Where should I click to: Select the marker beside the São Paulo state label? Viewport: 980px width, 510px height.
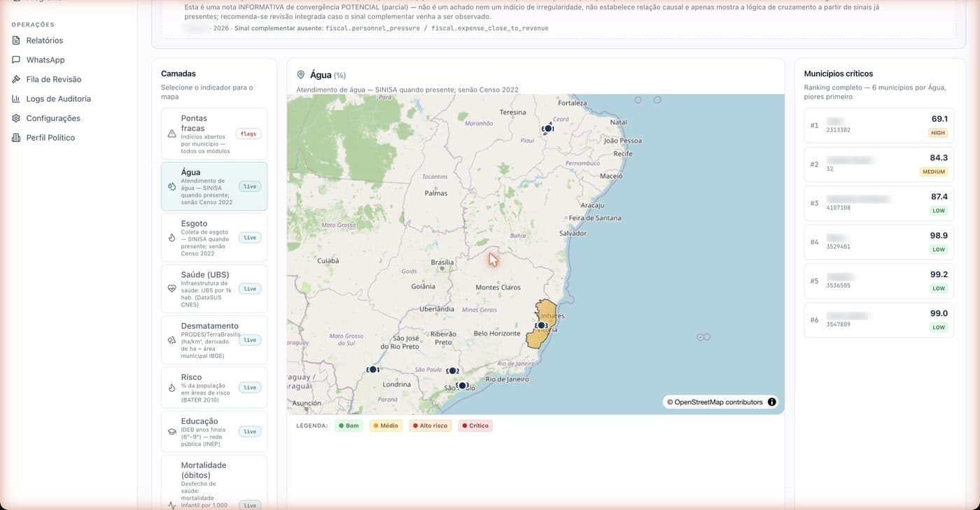452,371
